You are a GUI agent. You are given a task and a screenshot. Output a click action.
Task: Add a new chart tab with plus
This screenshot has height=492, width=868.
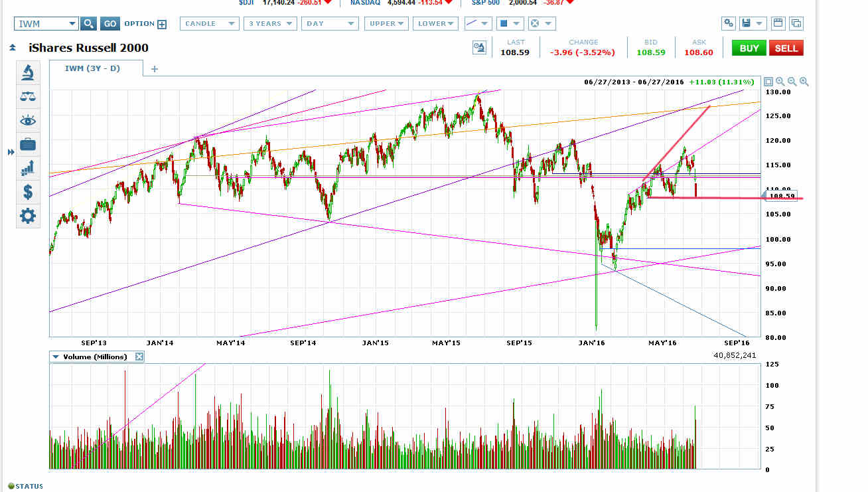[155, 68]
